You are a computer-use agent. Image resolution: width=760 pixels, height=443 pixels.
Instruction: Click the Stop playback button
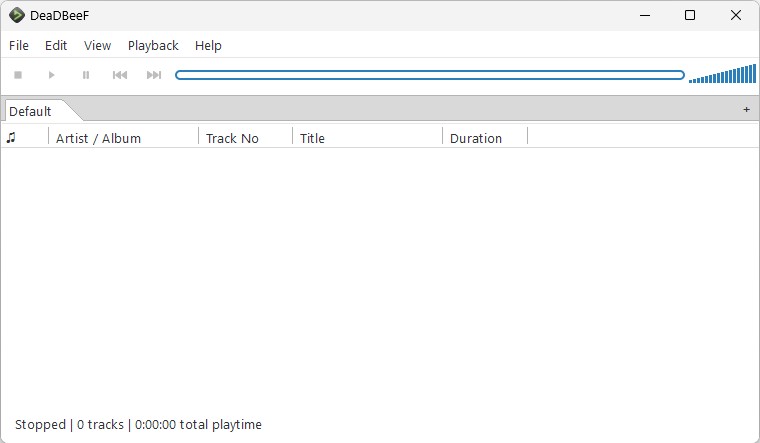click(x=18, y=75)
